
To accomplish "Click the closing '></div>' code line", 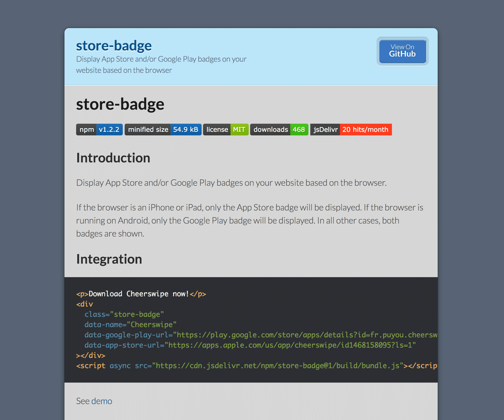I will [91, 355].
